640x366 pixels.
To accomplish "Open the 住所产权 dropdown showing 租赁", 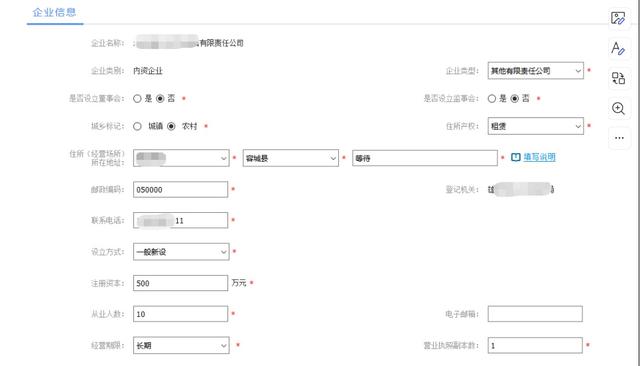I will tap(536, 126).
